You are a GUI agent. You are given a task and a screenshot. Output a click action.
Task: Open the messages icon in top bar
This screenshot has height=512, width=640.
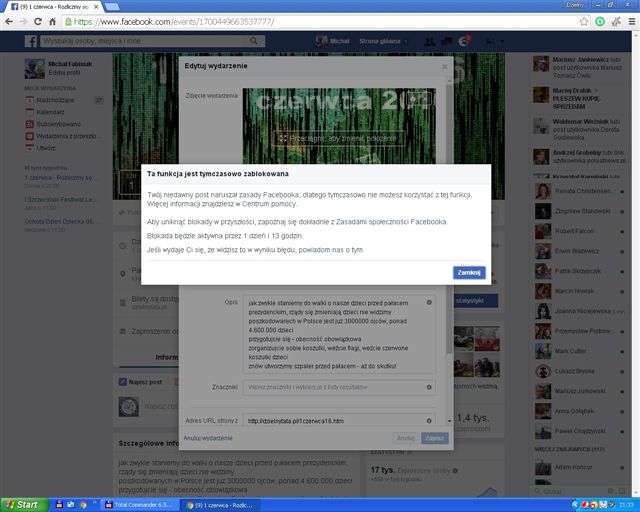(x=446, y=41)
